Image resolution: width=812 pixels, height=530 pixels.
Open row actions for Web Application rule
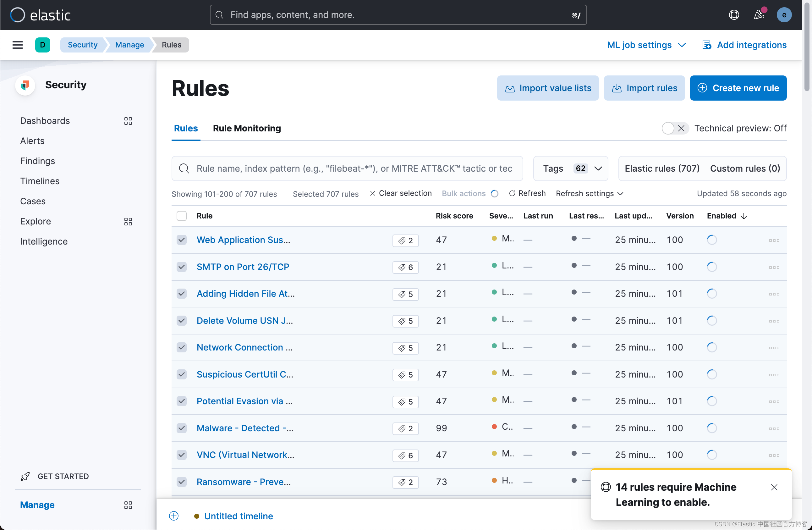[x=774, y=240]
